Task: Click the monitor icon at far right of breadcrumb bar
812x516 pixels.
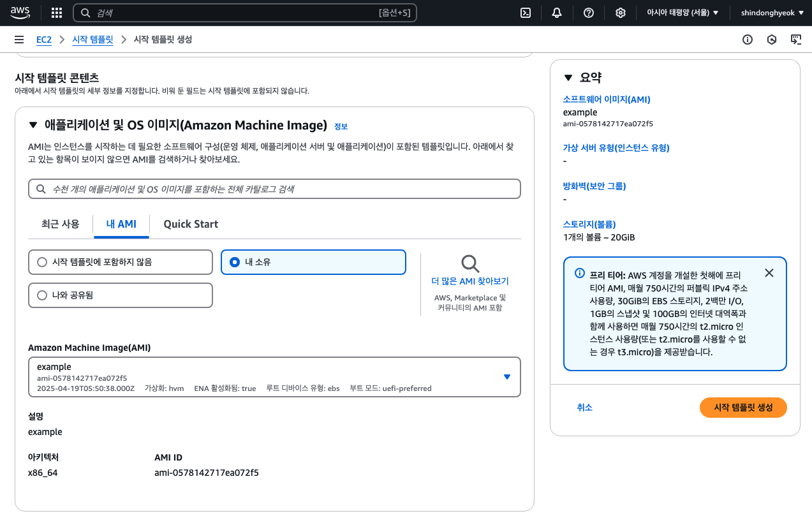Action: (x=796, y=40)
